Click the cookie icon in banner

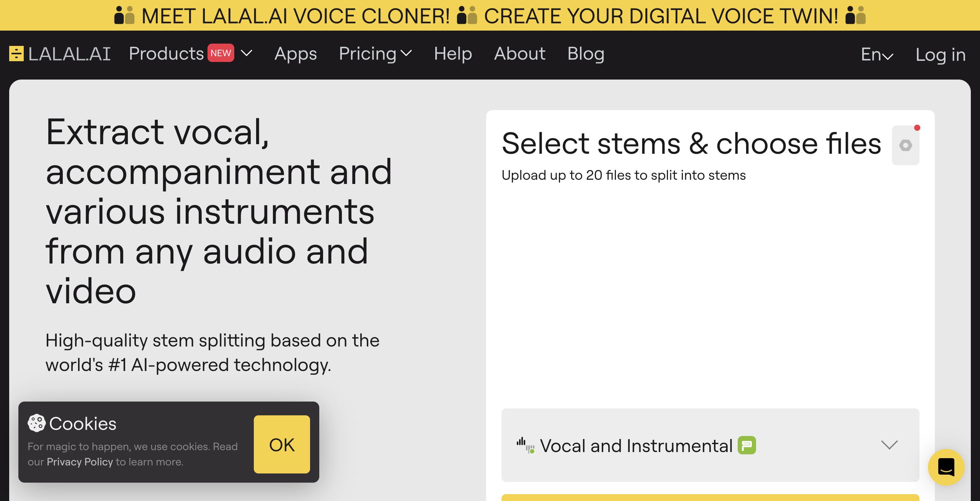36,423
